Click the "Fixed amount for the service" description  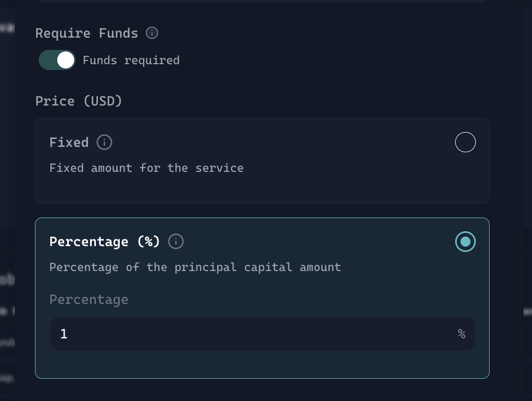146,168
